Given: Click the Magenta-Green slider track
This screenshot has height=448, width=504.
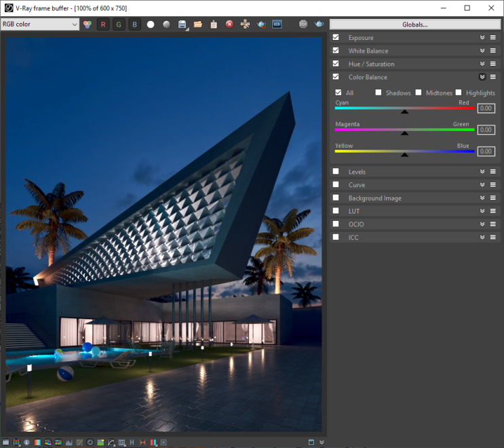Looking at the screenshot, I should 405,129.
